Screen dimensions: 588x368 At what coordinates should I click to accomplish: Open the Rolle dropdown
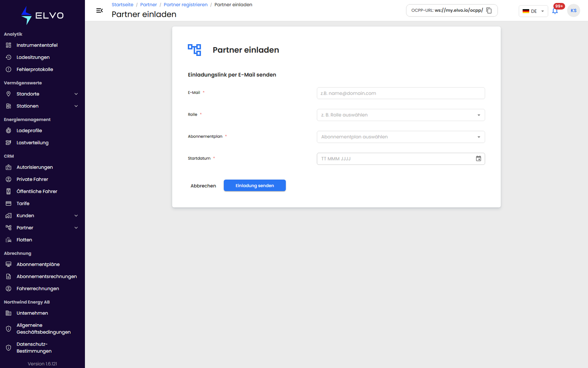click(401, 115)
